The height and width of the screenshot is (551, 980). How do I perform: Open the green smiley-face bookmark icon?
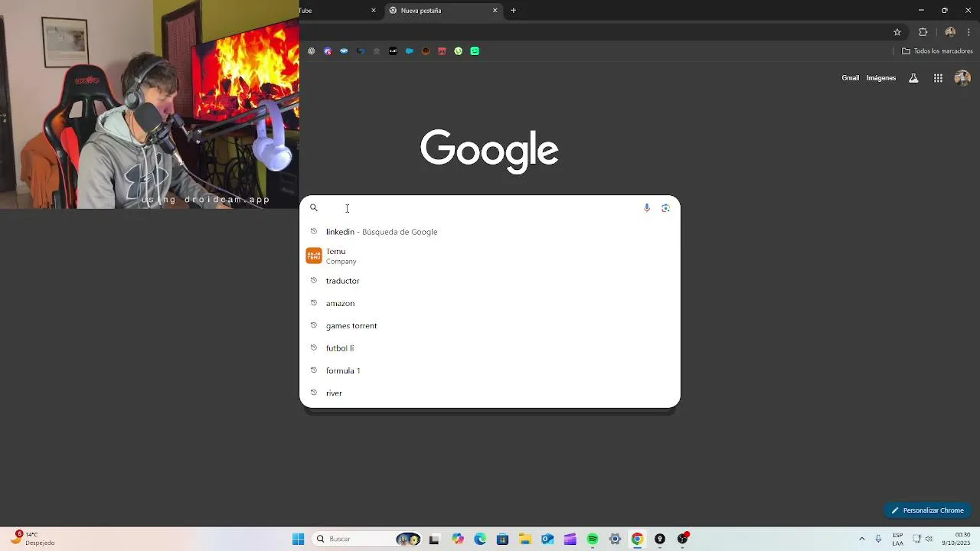[x=475, y=51]
